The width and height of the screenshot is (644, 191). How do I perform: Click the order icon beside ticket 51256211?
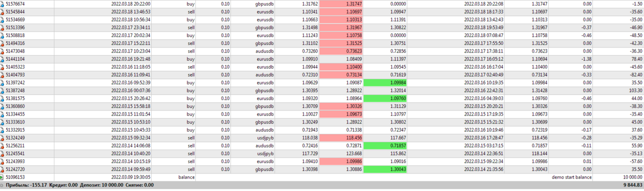pos(2,145)
